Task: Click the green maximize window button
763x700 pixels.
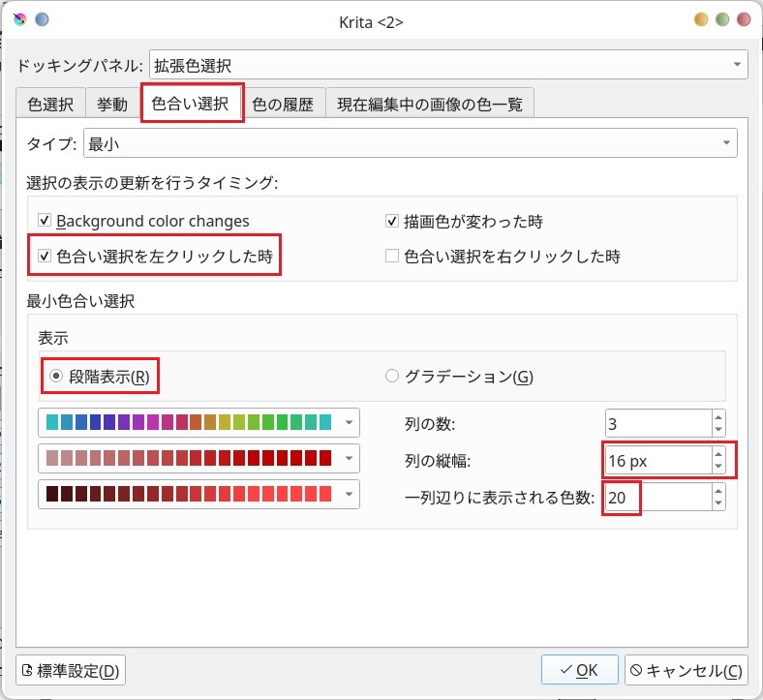Action: pos(722,19)
